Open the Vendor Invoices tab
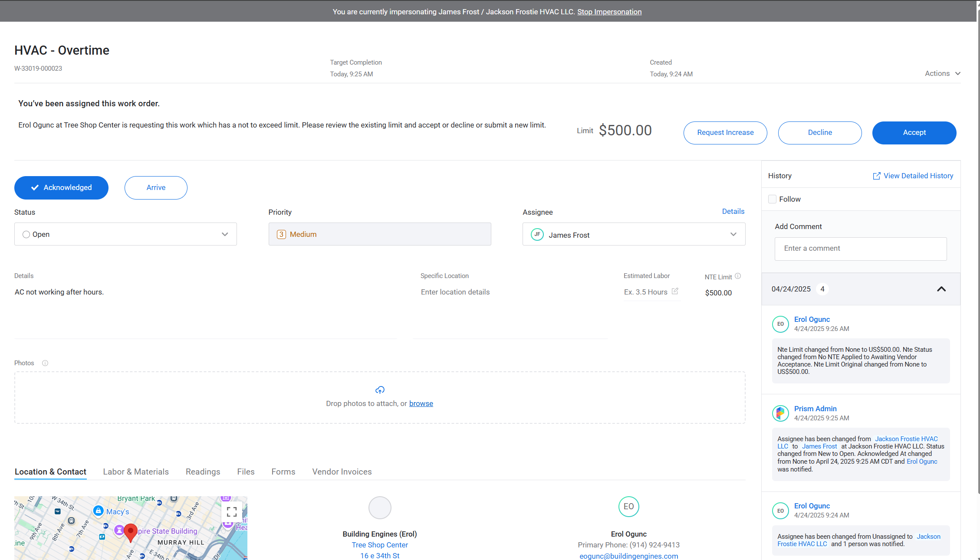 pyautogui.click(x=342, y=472)
